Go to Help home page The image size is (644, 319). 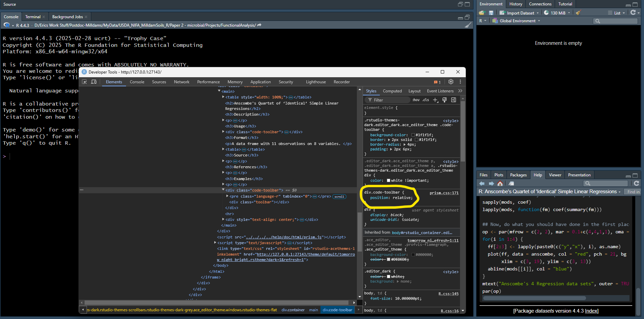(x=500, y=183)
